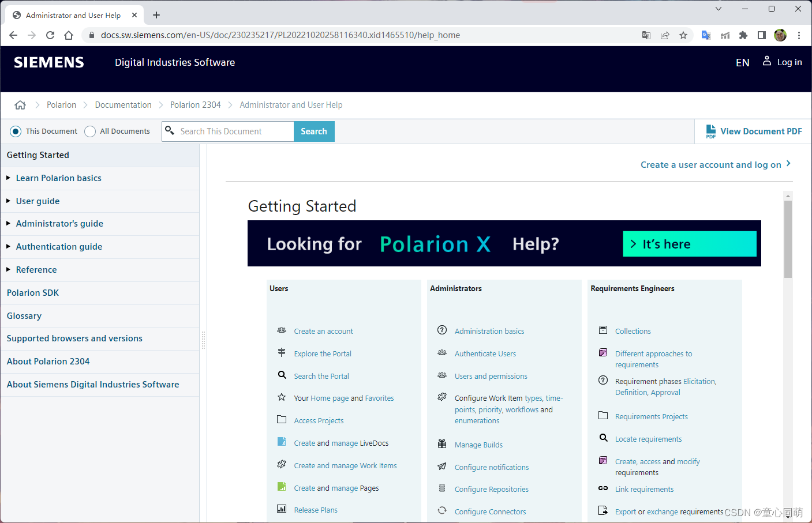This screenshot has height=523, width=812.
Task: Click the Siemens logo
Action: (x=49, y=62)
